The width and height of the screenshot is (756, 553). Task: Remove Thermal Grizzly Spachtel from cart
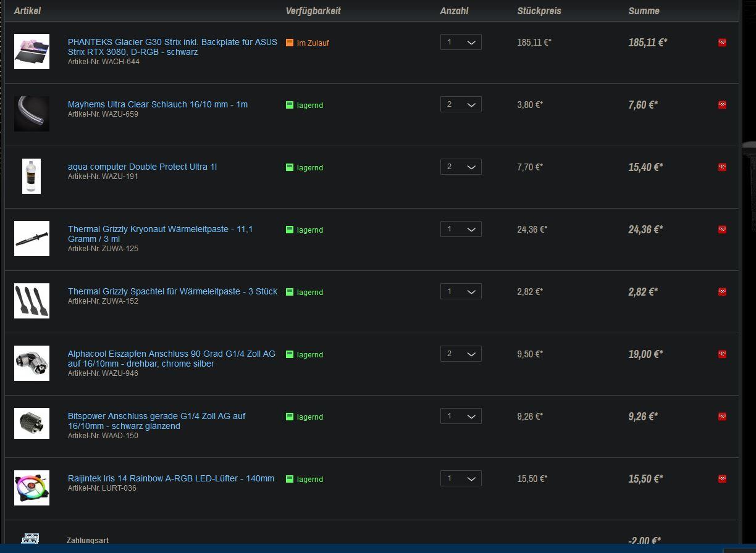click(x=722, y=292)
